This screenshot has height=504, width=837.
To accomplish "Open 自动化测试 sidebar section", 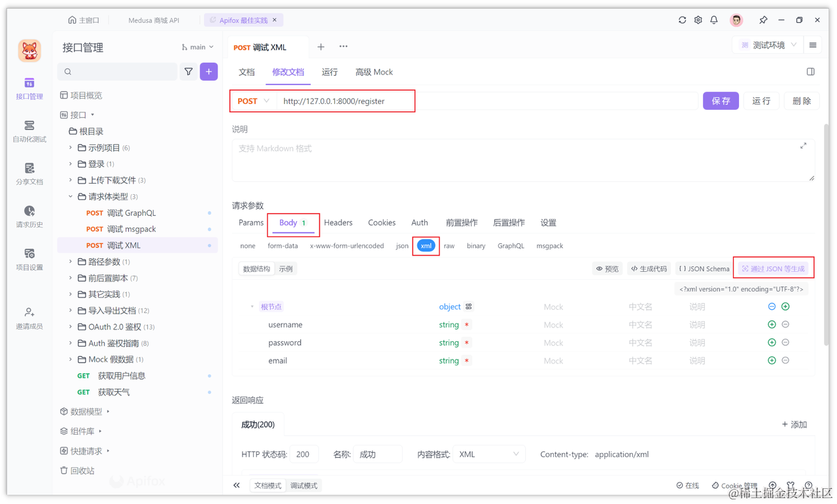I will tap(29, 131).
